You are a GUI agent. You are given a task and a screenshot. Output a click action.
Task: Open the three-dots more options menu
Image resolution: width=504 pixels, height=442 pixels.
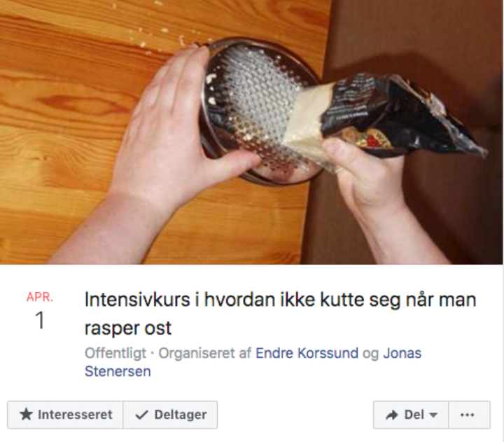tap(469, 415)
